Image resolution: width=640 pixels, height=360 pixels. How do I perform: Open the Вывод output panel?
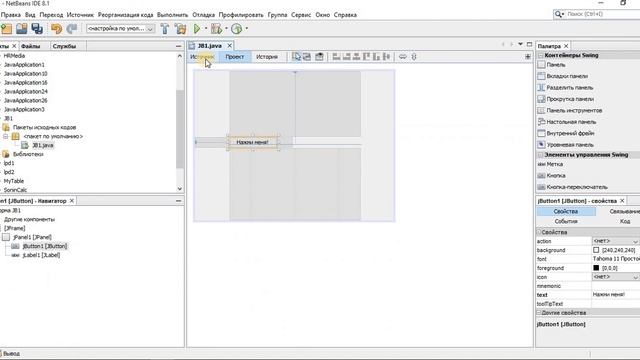point(10,354)
